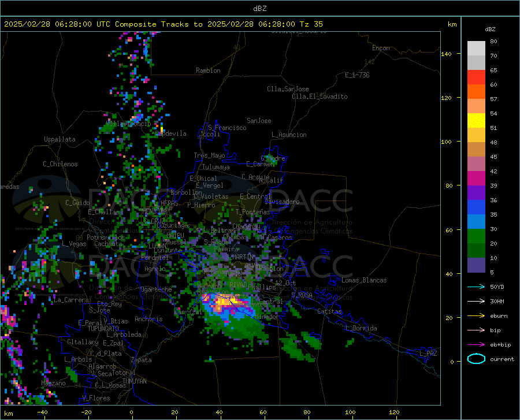This screenshot has height=420, width=520.
Task: Click the Anchoris place label
Action: point(148,319)
